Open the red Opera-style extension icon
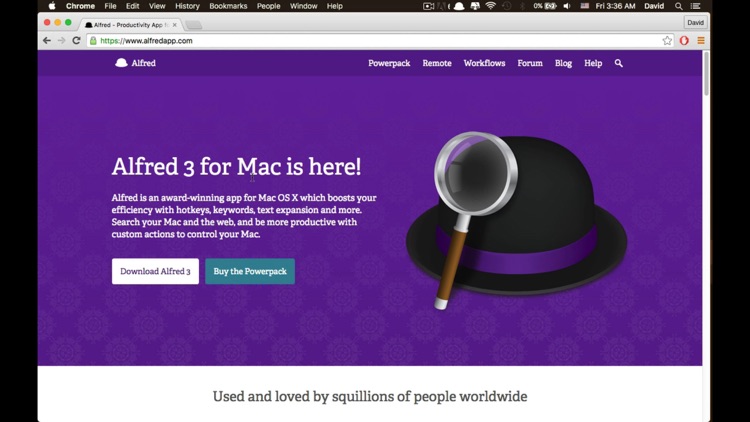The width and height of the screenshot is (750, 422). pos(684,41)
